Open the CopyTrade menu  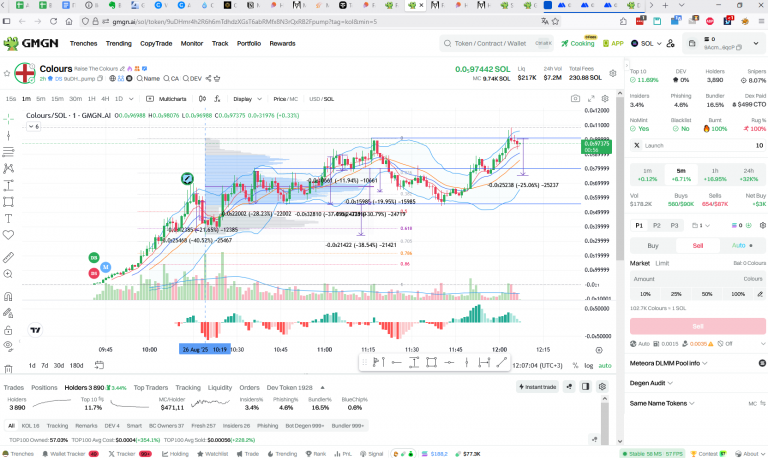tap(156, 44)
